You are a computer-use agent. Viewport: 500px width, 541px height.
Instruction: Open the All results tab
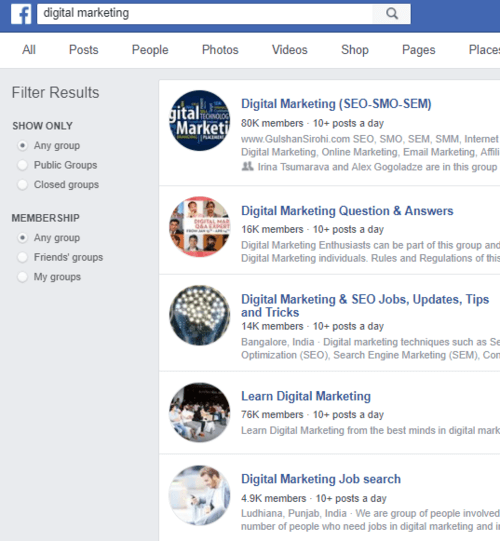29,50
